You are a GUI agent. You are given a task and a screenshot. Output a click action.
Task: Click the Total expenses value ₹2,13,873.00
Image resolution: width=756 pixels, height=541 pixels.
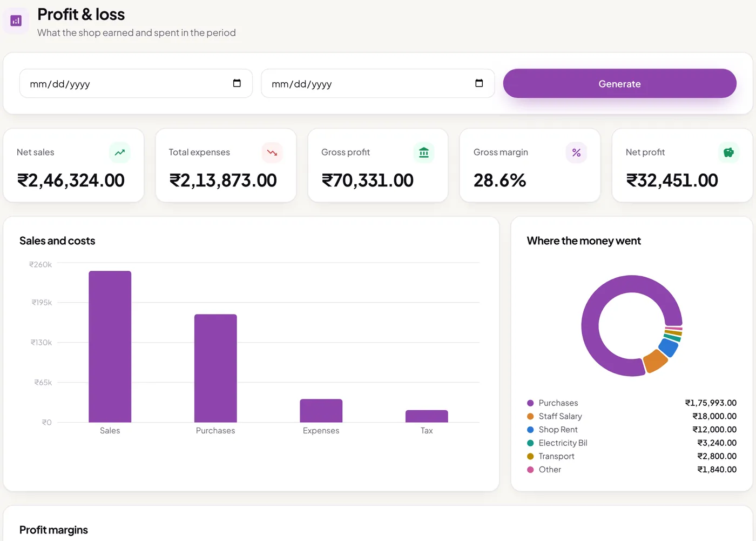pos(223,181)
